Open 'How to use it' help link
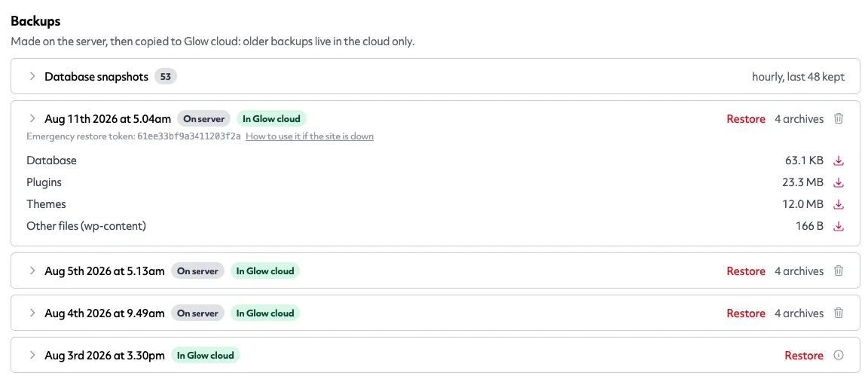Image resolution: width=868 pixels, height=379 pixels. point(310,136)
